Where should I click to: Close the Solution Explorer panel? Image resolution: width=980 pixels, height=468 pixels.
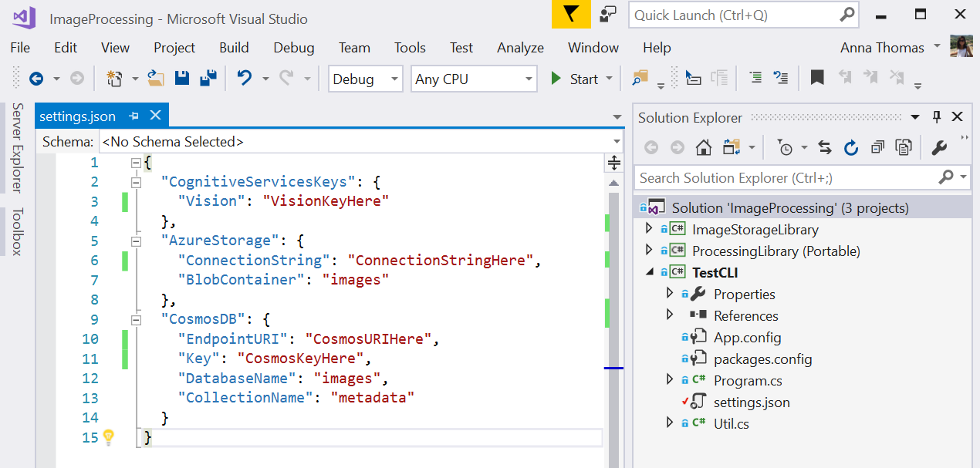[957, 117]
